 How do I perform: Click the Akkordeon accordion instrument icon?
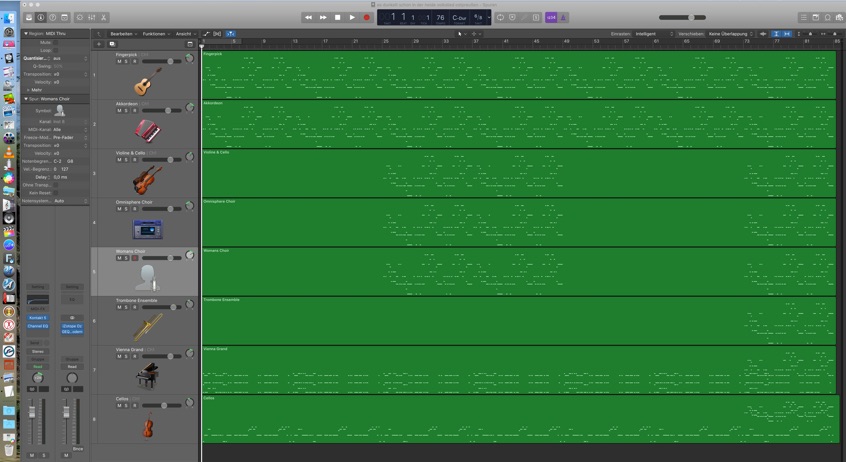click(147, 131)
